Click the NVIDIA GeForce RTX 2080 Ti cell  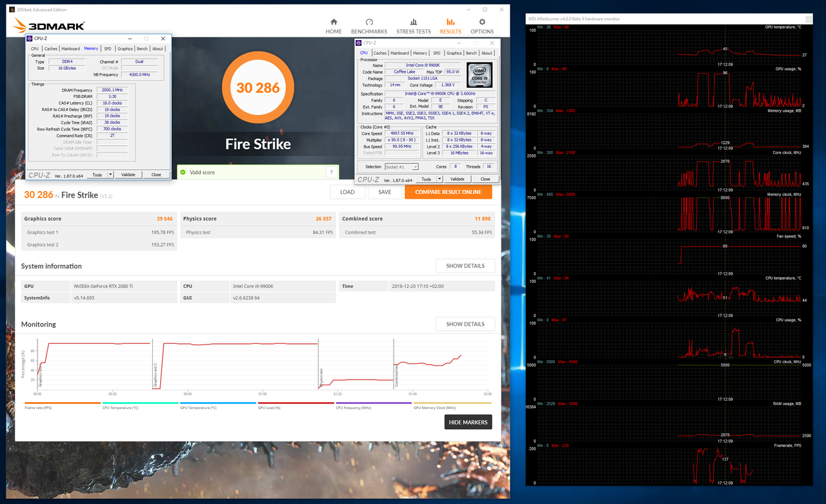(x=123, y=286)
